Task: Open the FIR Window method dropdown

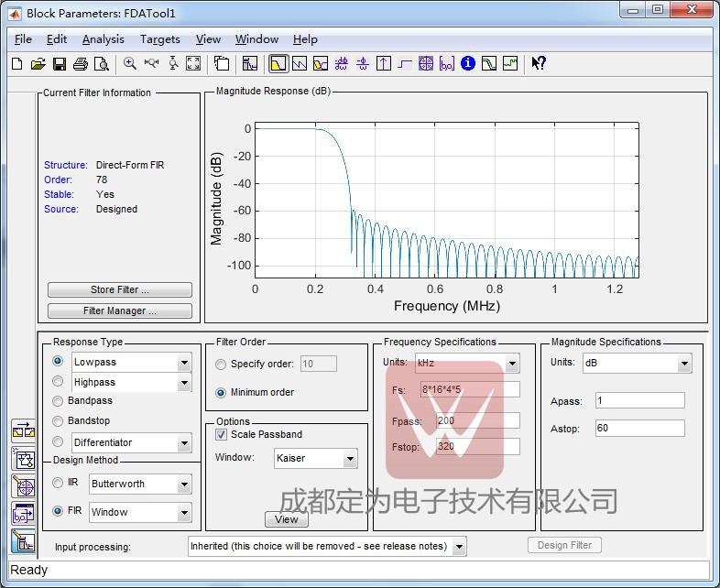Action: tap(184, 512)
